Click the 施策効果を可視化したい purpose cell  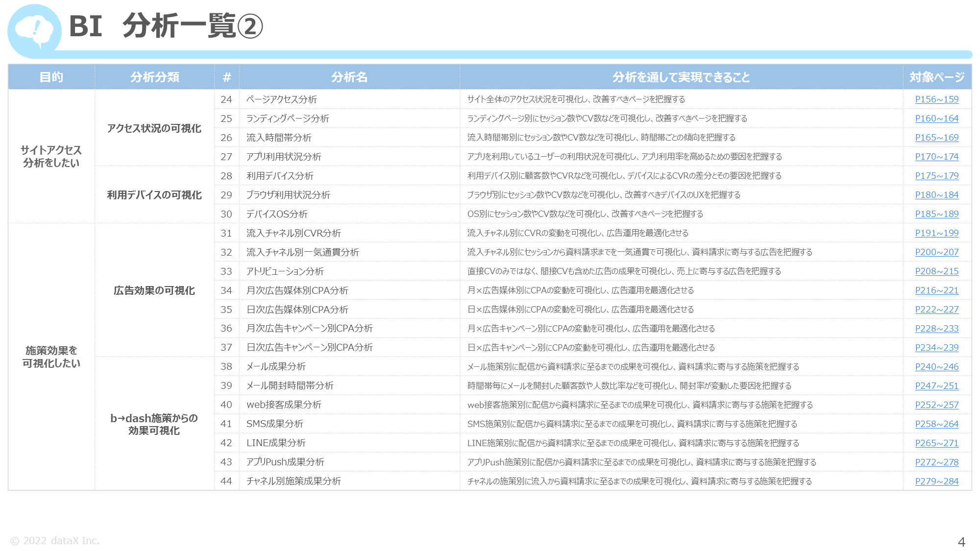pyautogui.click(x=51, y=357)
